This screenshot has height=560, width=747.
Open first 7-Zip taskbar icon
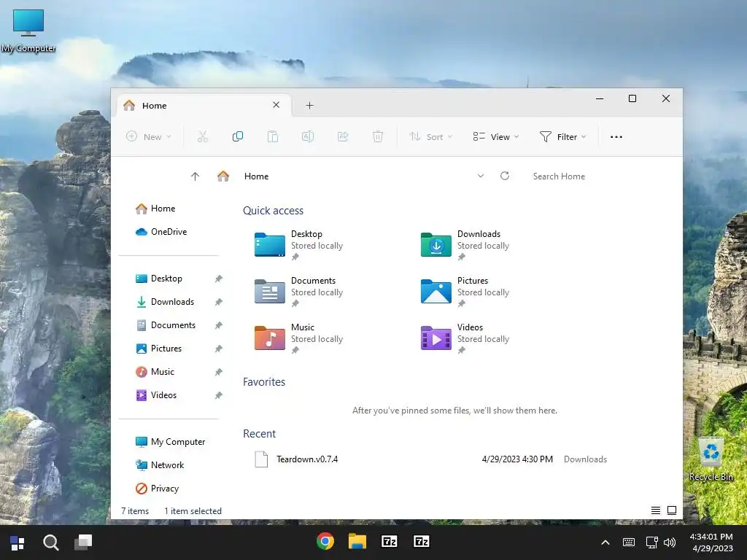390,542
